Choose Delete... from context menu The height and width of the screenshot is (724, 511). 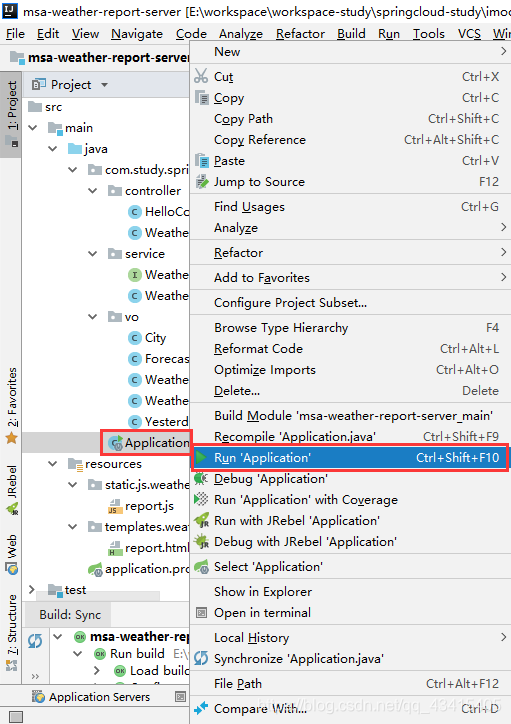[x=350, y=391]
